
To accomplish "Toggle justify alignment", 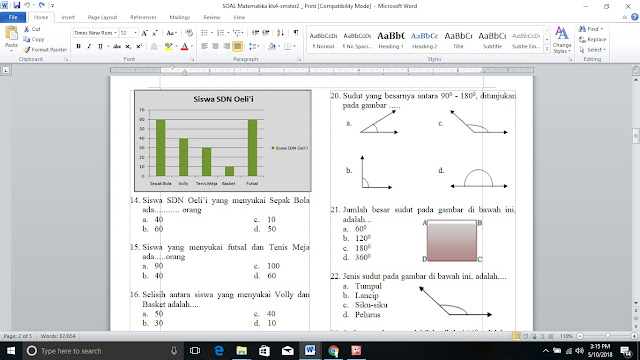I will [237, 47].
